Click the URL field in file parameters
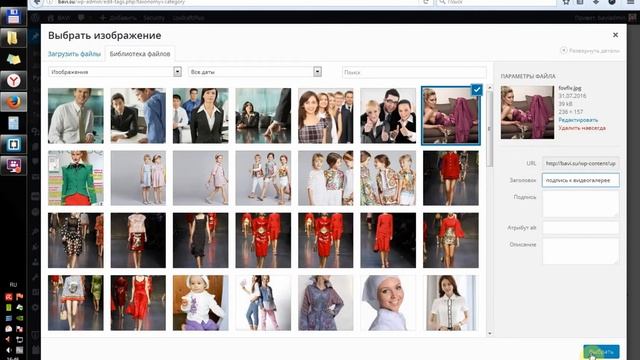640x360 pixels. pos(580,163)
